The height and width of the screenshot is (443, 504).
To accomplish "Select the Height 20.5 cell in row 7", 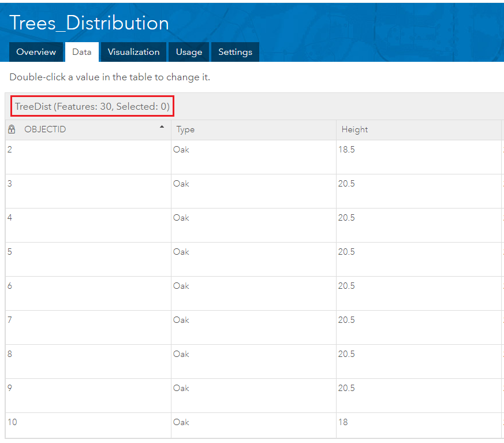I will click(346, 321).
